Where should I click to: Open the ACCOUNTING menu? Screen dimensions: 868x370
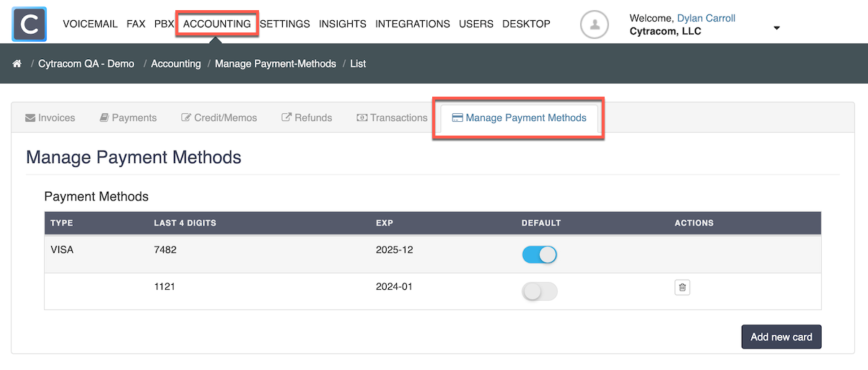[217, 24]
